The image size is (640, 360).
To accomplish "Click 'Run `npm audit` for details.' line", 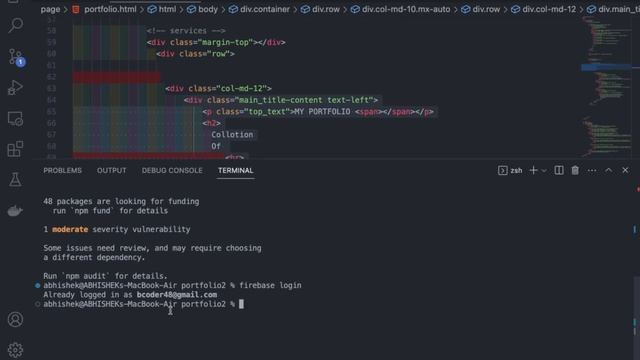I will (x=105, y=276).
